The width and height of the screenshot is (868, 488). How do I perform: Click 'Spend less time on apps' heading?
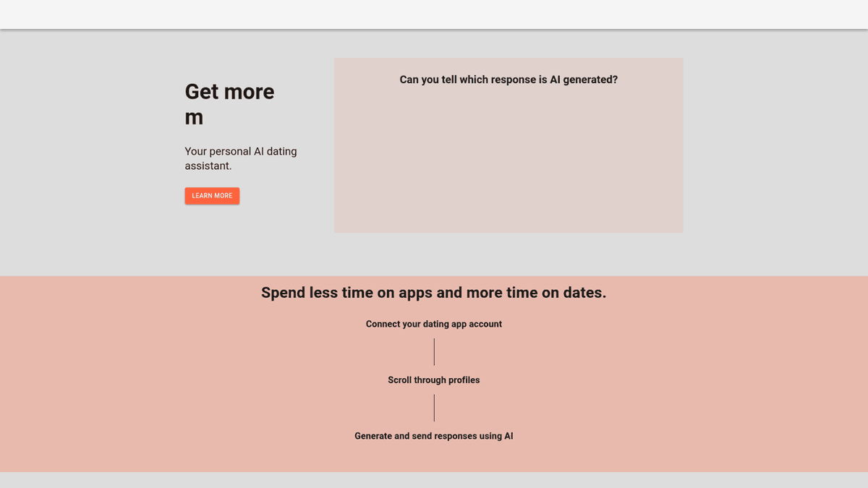tap(433, 293)
